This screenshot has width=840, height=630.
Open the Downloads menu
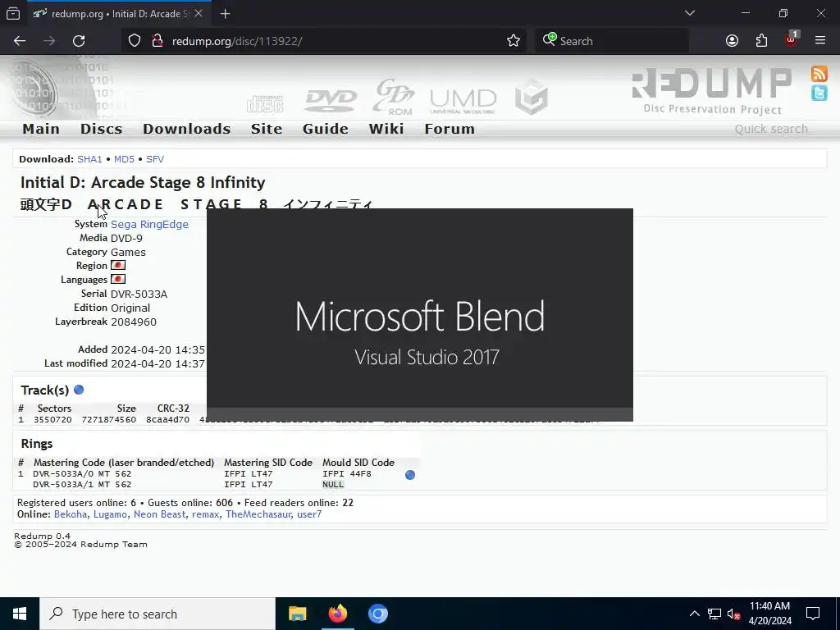[186, 129]
